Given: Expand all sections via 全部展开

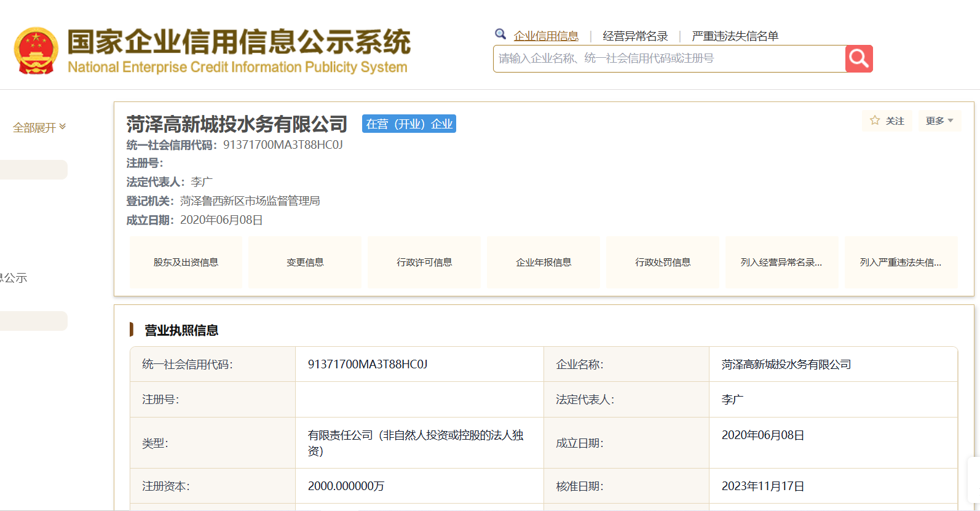Looking at the screenshot, I should point(39,127).
